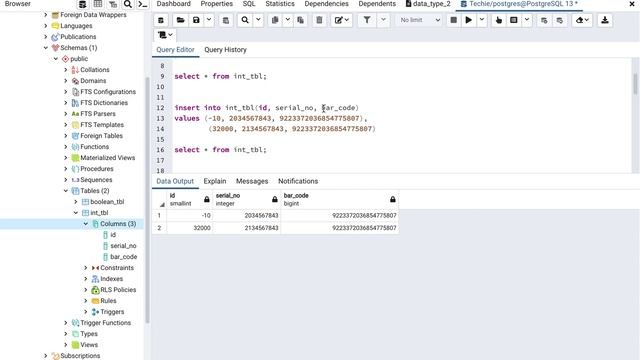This screenshot has width=640, height=360.
Task: Switch to the Dashboard tab
Action: (173, 4)
